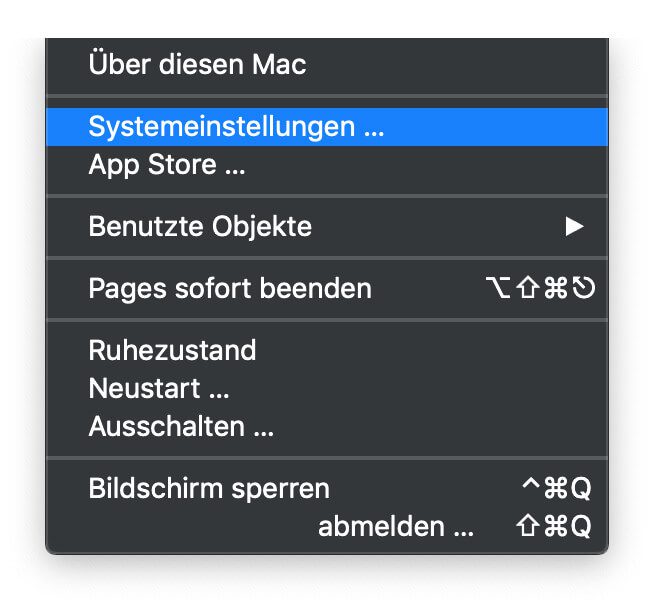Click the shift-command glyphs of Pages shortcut

pos(541,289)
